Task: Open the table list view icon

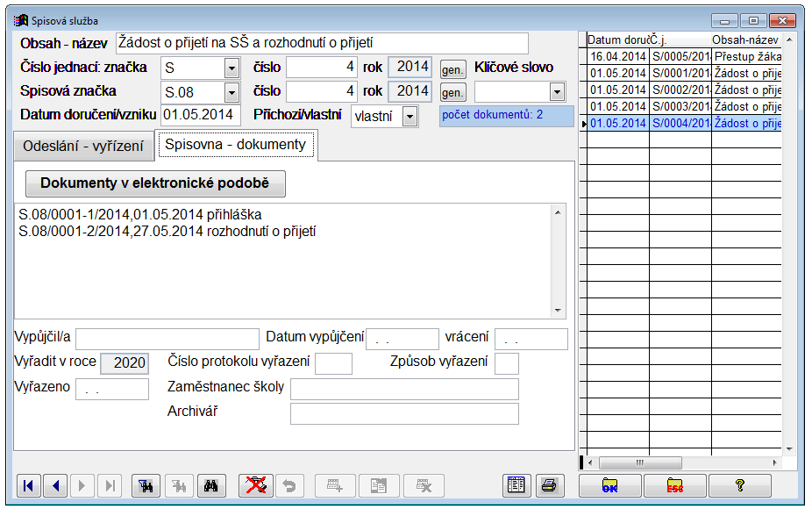Action: coord(517,485)
